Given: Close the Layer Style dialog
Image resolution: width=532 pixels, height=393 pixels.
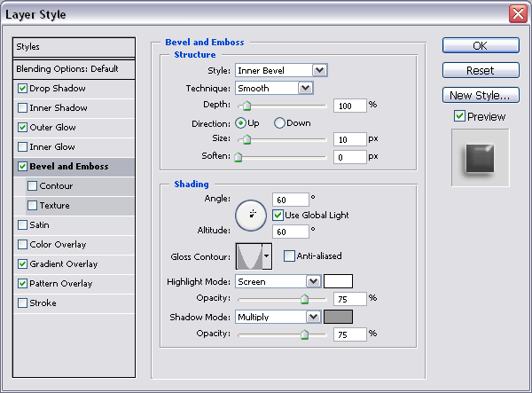Looking at the screenshot, I should coord(518,14).
